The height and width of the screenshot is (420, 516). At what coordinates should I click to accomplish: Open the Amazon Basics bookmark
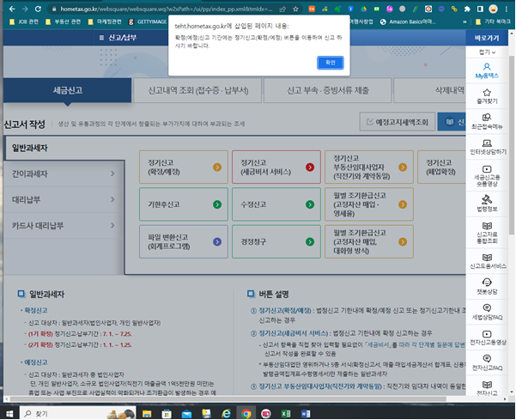(x=408, y=21)
